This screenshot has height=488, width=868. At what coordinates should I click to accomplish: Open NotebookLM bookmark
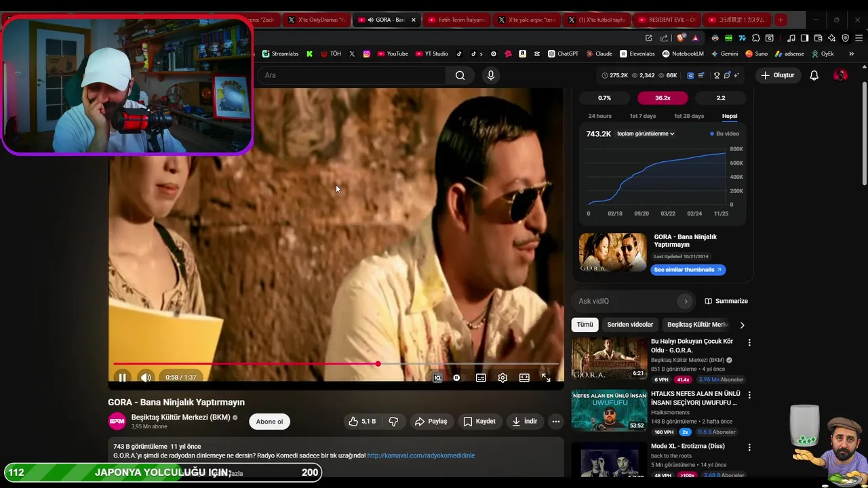683,54
